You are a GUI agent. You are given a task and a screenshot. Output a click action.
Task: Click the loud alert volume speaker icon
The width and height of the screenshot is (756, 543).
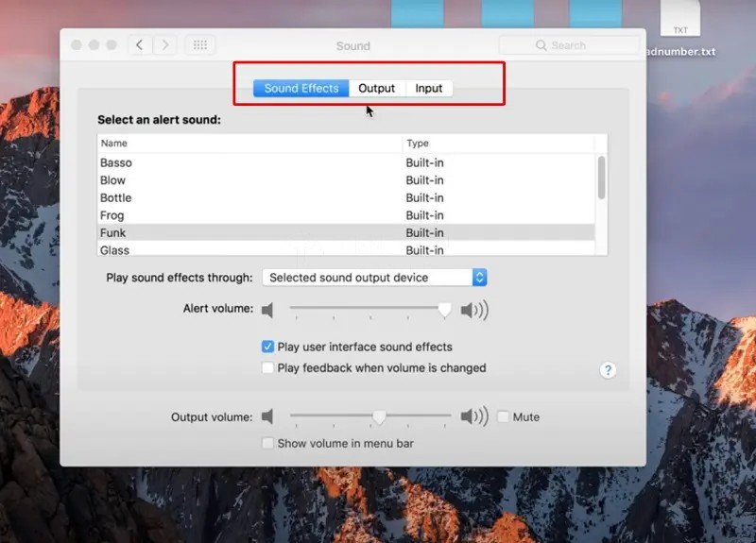(473, 310)
